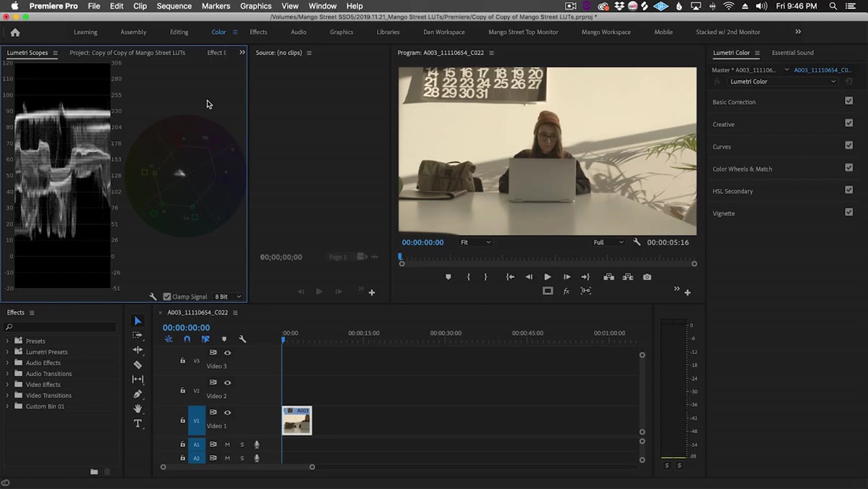The width and height of the screenshot is (868, 489).
Task: Select the Hand tool
Action: coord(138,409)
